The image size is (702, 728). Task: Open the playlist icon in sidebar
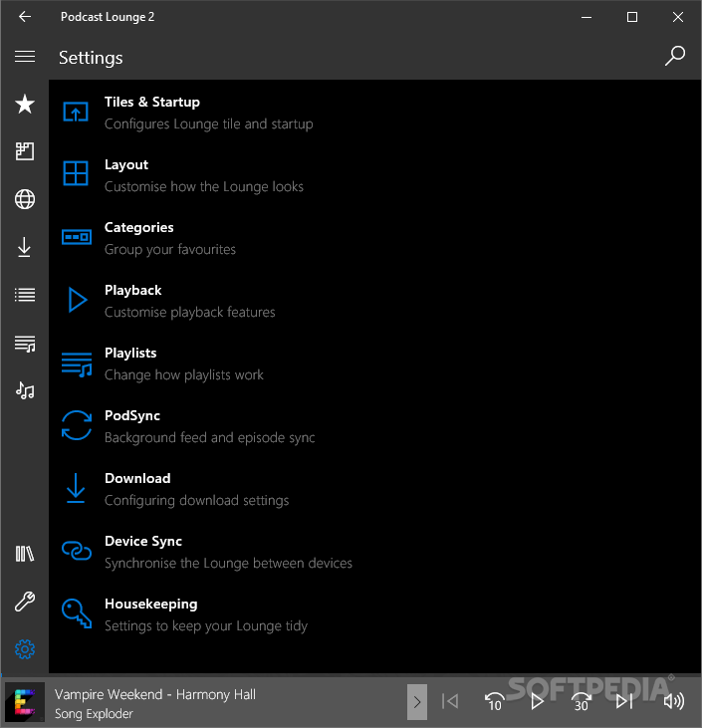click(x=25, y=344)
